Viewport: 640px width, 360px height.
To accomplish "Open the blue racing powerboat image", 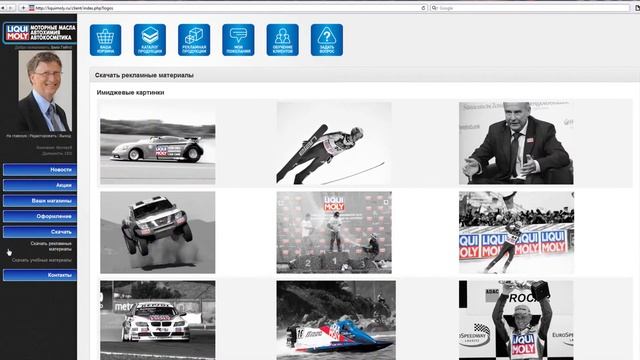I will (336, 320).
